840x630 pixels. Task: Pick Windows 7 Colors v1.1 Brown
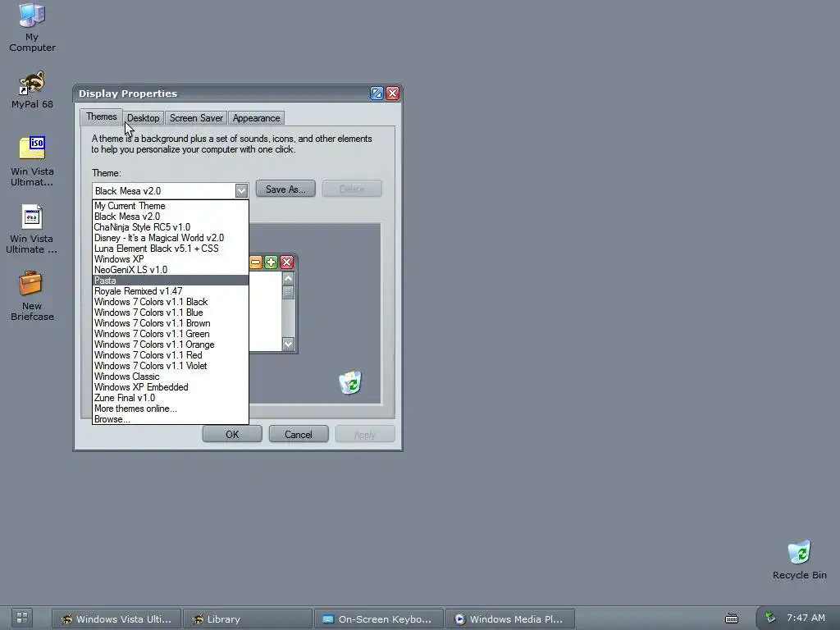[x=171, y=323]
